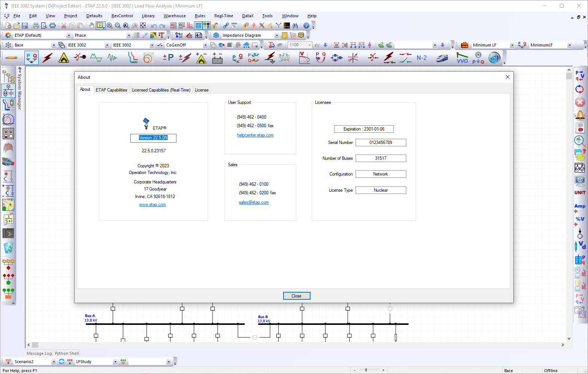Open the Study Case briefcase icon
Viewport: 588px width, 374px height.
click(x=464, y=45)
